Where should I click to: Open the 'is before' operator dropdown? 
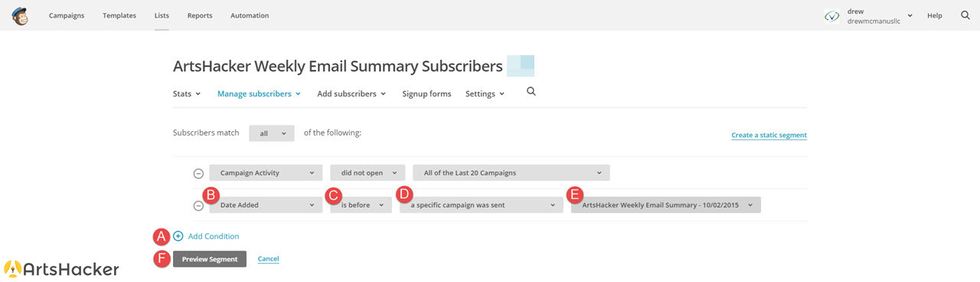click(x=361, y=205)
